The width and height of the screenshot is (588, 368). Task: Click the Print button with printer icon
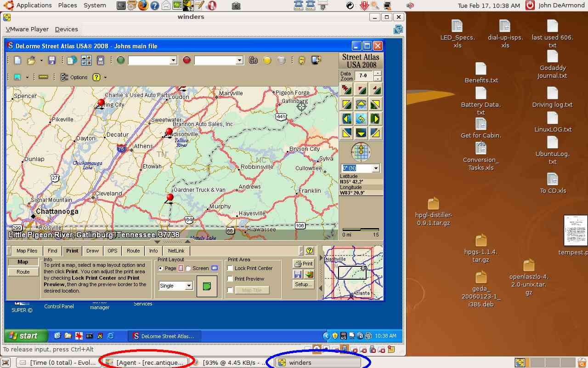click(303, 264)
